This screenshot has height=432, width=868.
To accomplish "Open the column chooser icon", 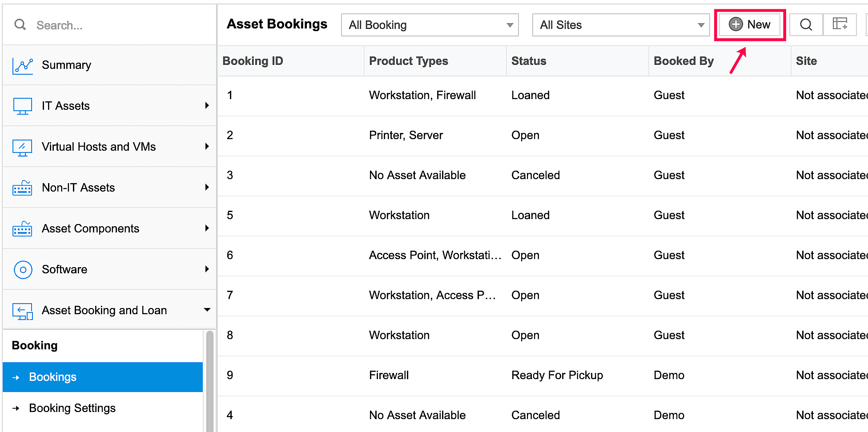I will [x=840, y=24].
